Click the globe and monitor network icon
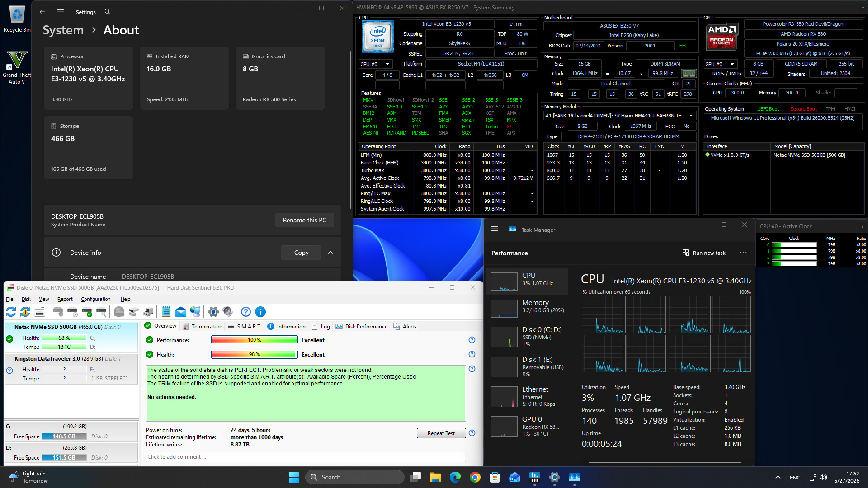This screenshot has height=488, width=868. click(x=195, y=312)
